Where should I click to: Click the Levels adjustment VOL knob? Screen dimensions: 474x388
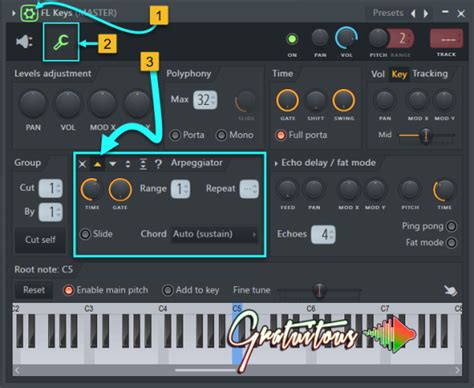[x=68, y=103]
